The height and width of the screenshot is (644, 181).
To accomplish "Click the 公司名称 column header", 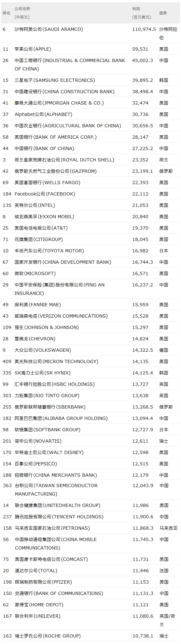I will tap(22, 9).
